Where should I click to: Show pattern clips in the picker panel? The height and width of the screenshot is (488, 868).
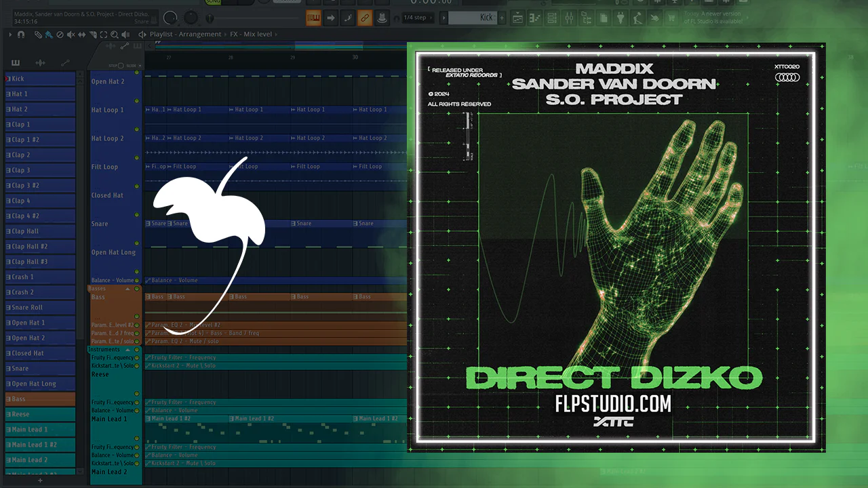[x=15, y=63]
